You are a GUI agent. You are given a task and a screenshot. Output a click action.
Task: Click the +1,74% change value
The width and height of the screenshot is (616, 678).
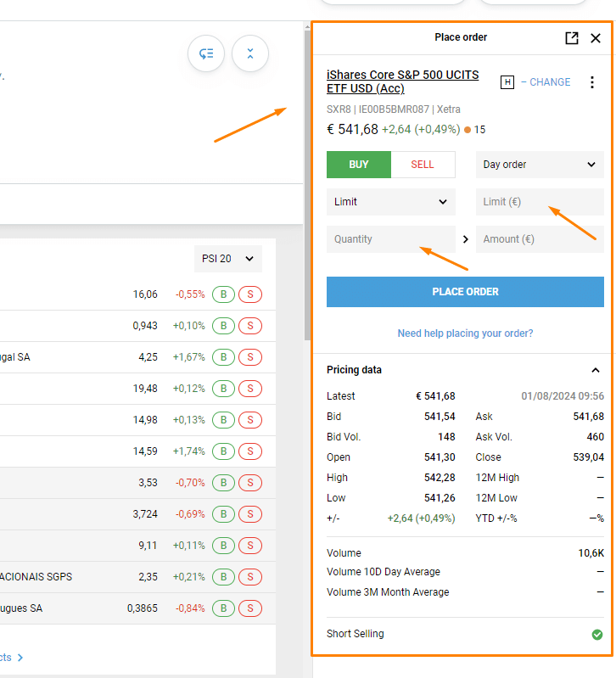(189, 451)
